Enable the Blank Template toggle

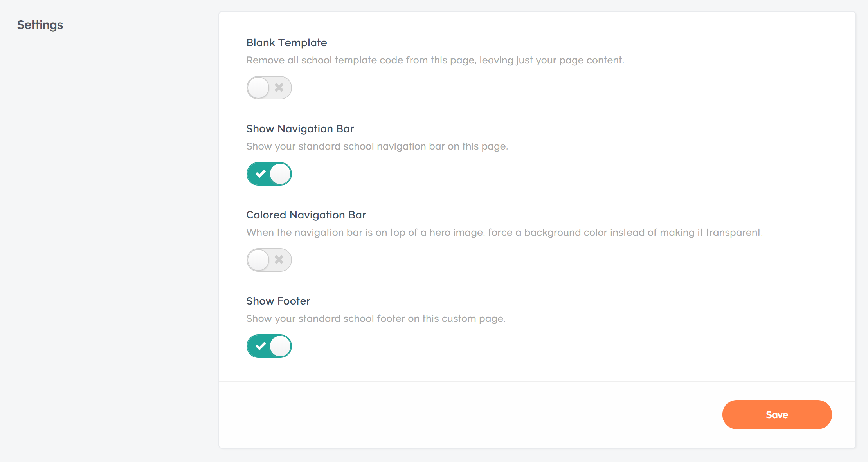(x=269, y=88)
